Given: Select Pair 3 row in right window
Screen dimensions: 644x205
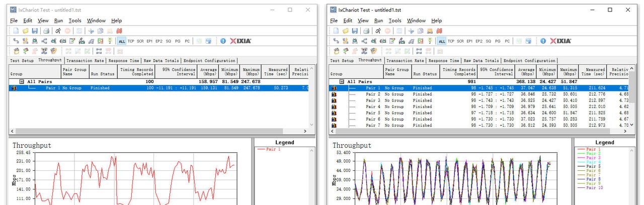Looking at the screenshot, I should (373, 100).
